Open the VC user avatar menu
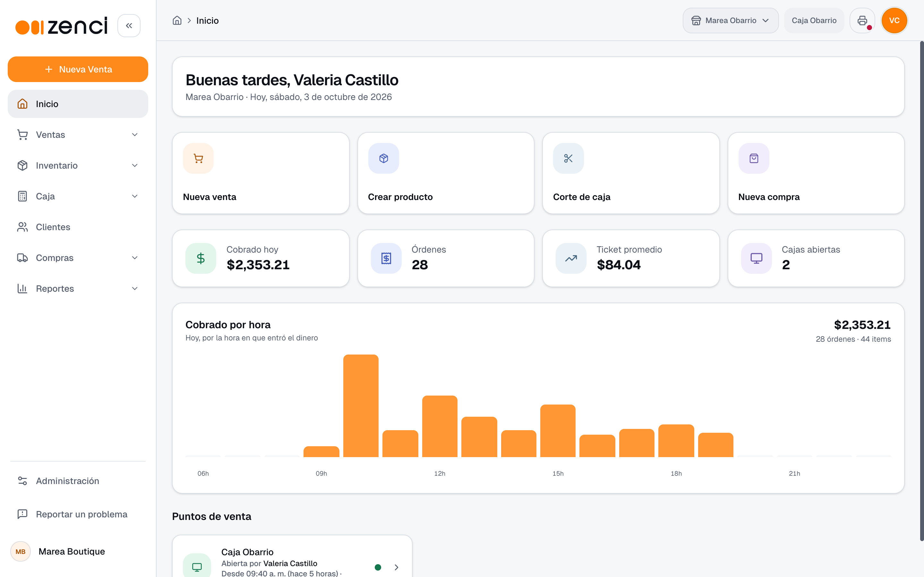Viewport: 924px width, 577px height. [894, 21]
